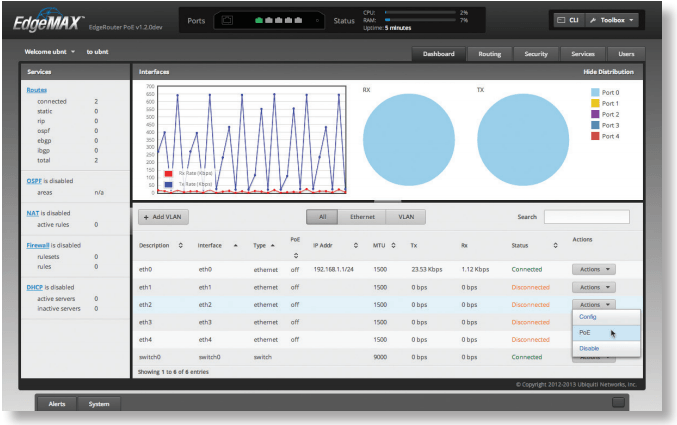Click the ports status icon in header
Image resolution: width=677 pixels, height=425 pixels.
[x=228, y=20]
